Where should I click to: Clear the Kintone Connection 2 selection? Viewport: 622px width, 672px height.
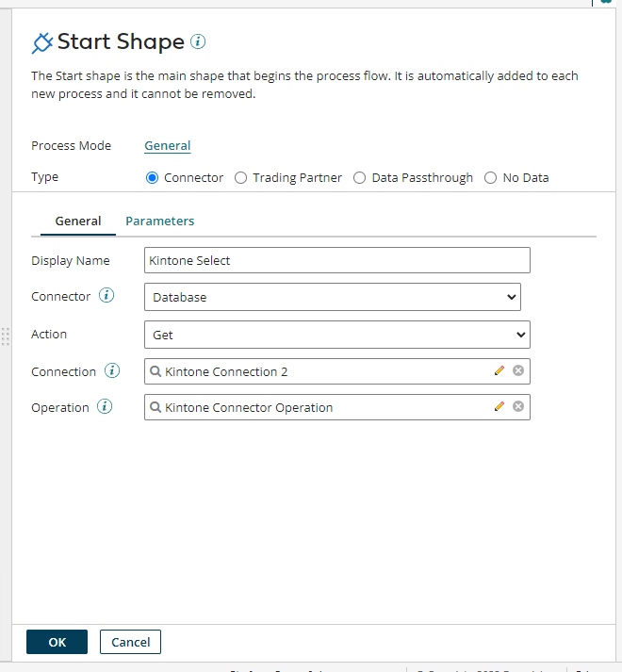[518, 371]
